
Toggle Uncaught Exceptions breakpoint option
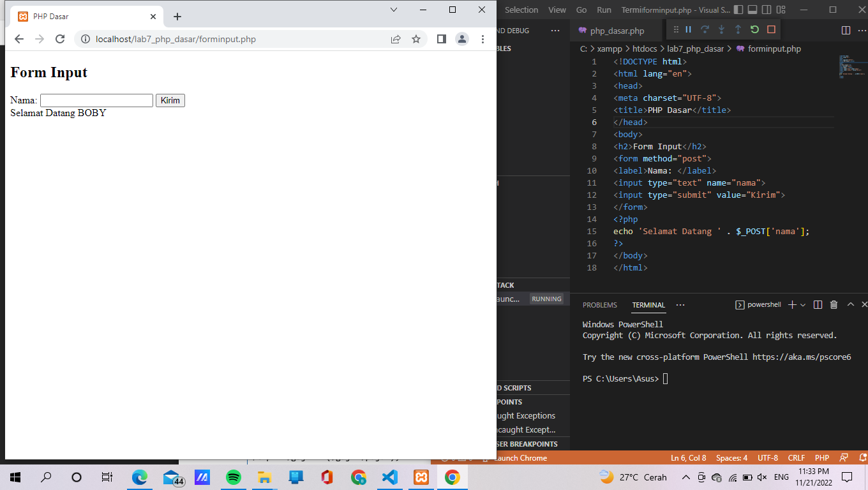pos(525,429)
